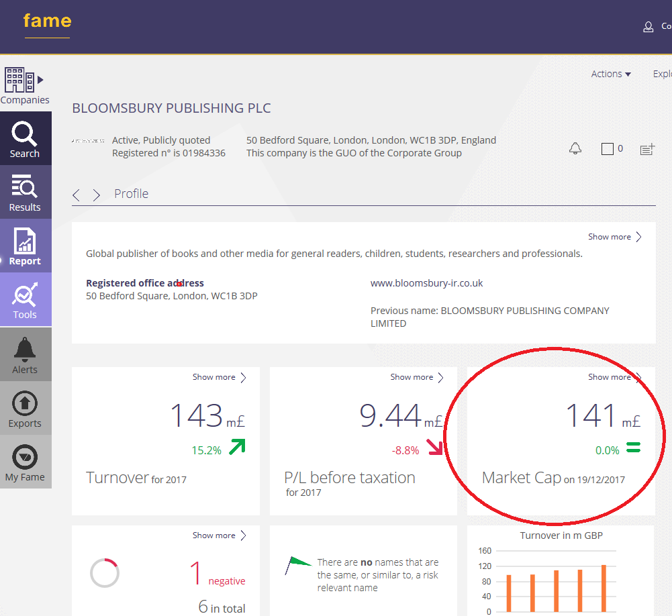Screen dimensions: 672x616
Task: Expand Show more on P/L before taxation
Action: (417, 377)
